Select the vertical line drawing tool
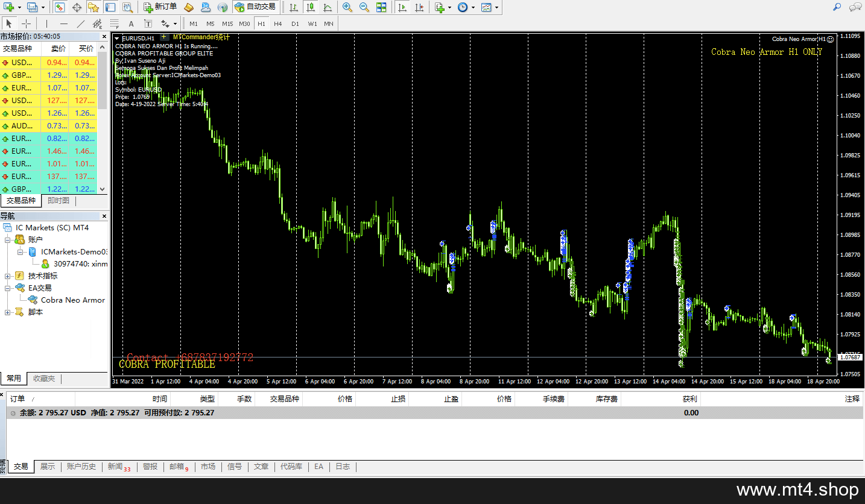The height and width of the screenshot is (504, 865). [x=46, y=24]
